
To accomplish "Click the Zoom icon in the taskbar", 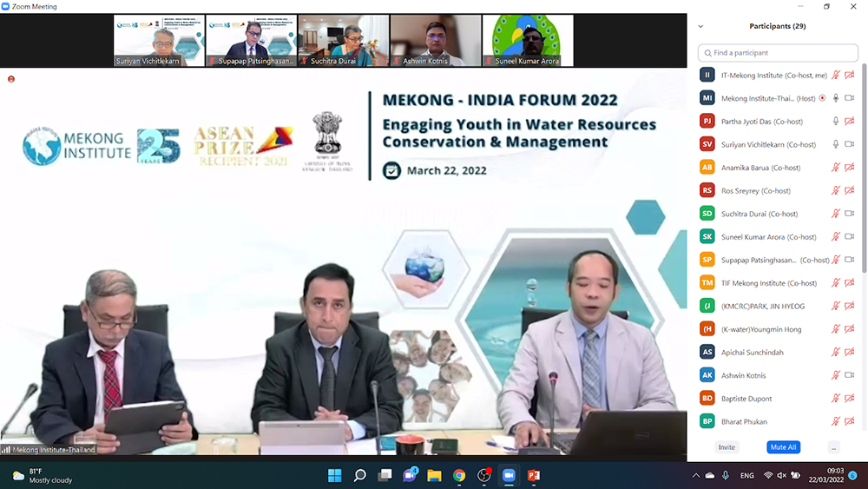I will pyautogui.click(x=509, y=475).
